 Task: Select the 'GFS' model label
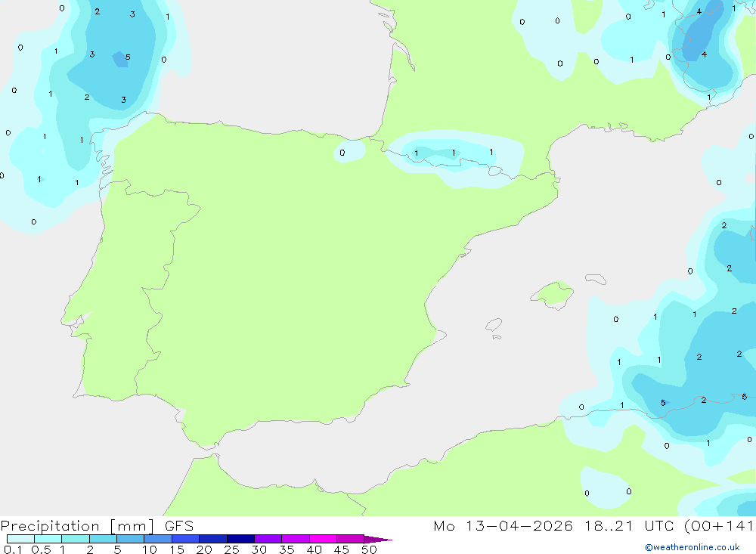pyautogui.click(x=179, y=525)
